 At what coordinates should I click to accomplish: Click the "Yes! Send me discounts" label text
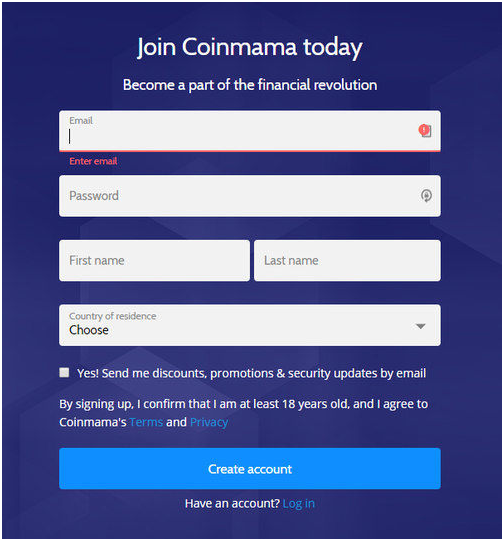point(251,373)
